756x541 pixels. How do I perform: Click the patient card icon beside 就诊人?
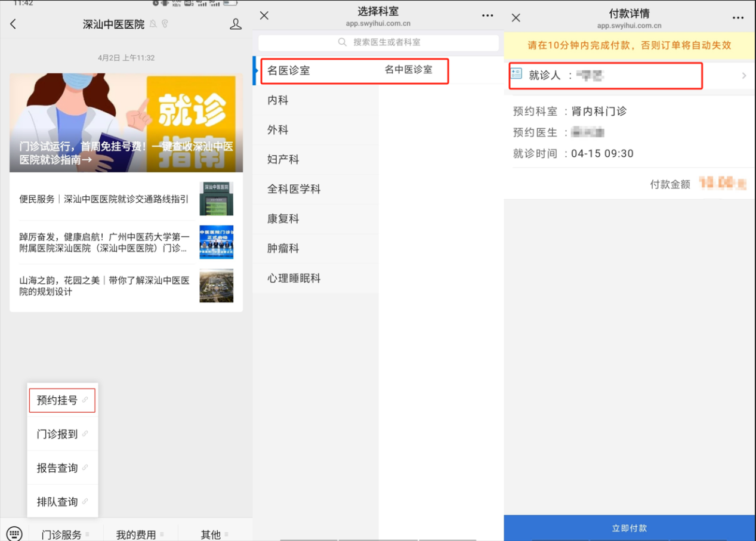[x=516, y=74]
